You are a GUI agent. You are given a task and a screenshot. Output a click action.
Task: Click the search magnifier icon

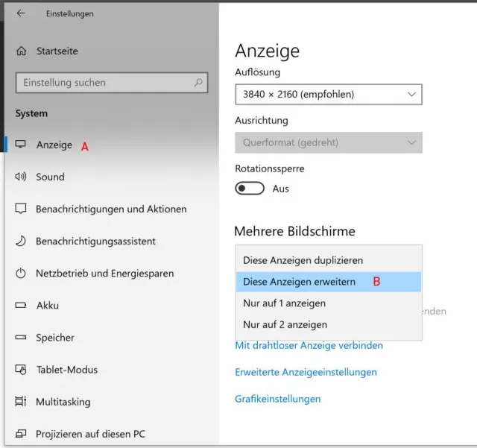pos(199,83)
